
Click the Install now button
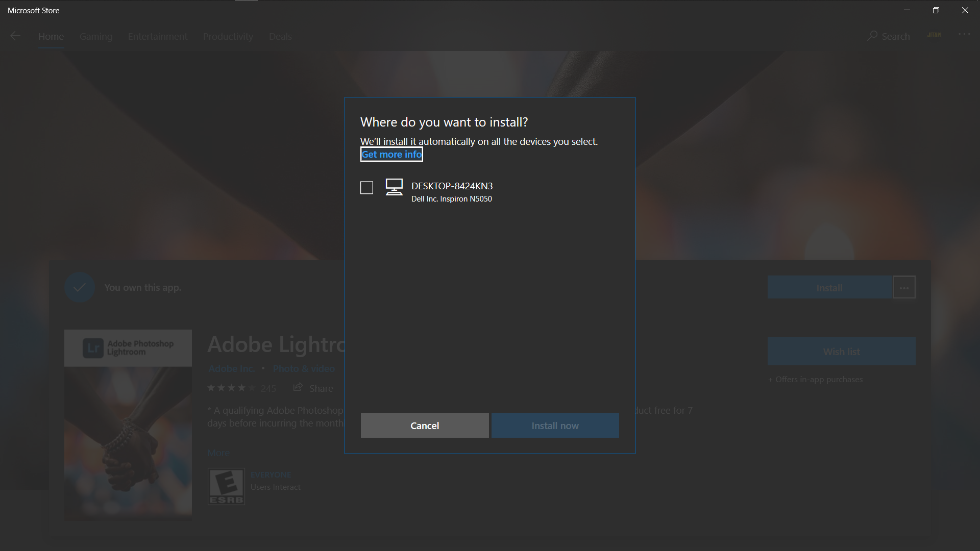[555, 425]
